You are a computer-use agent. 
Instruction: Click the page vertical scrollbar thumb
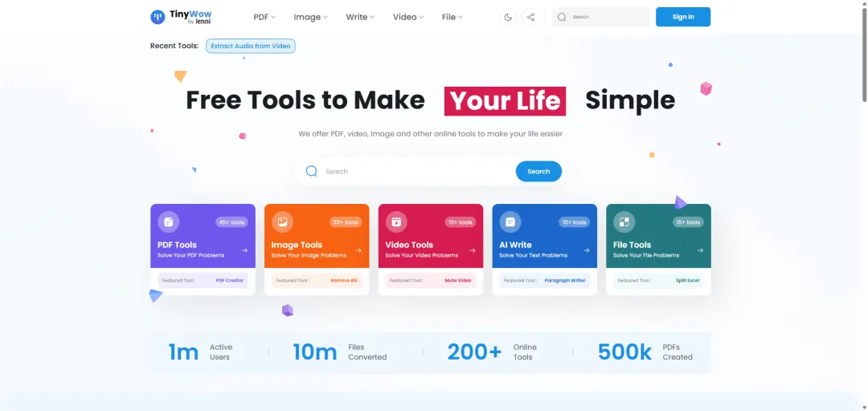pyautogui.click(x=864, y=55)
